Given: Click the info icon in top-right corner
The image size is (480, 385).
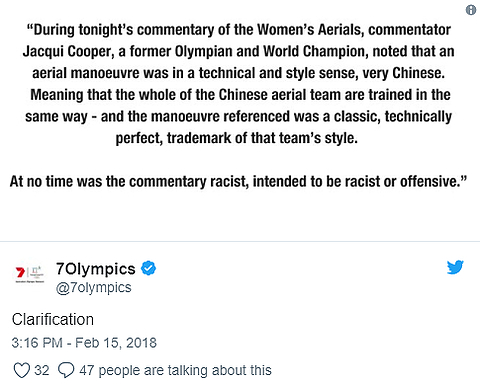Looking at the screenshot, I should click(x=471, y=10).
